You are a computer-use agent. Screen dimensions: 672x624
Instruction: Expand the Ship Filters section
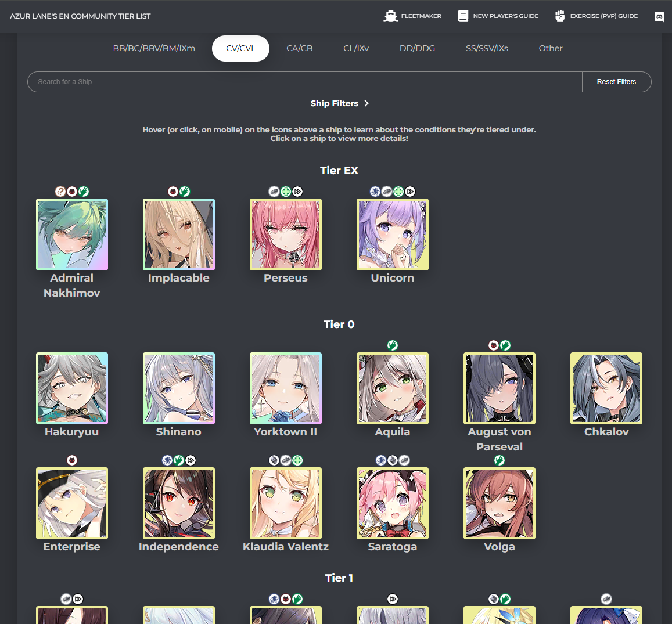point(339,103)
